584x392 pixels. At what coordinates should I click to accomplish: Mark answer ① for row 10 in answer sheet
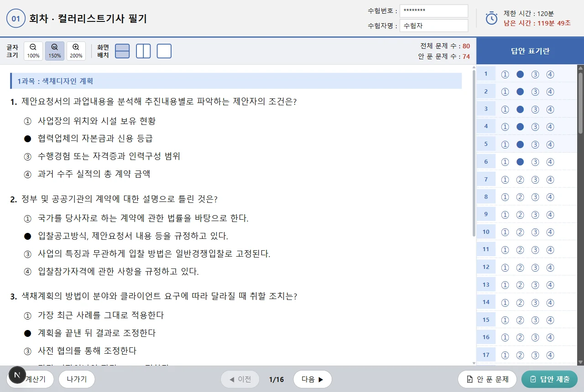click(x=505, y=232)
